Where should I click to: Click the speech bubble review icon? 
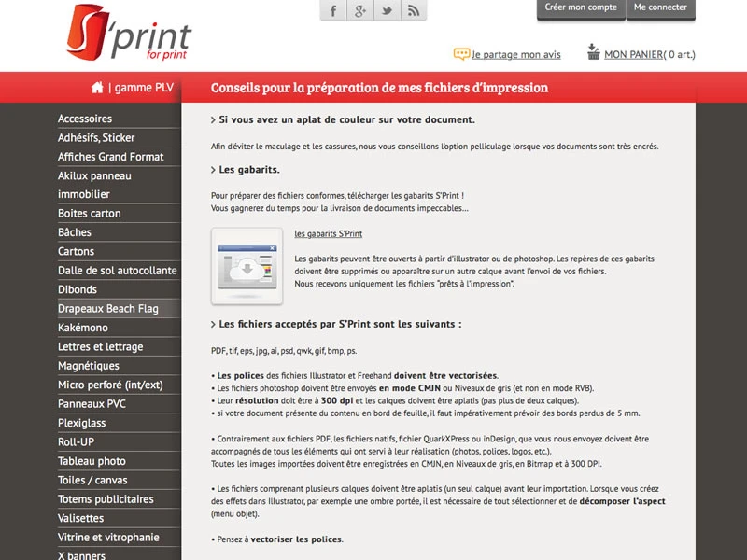click(x=461, y=54)
